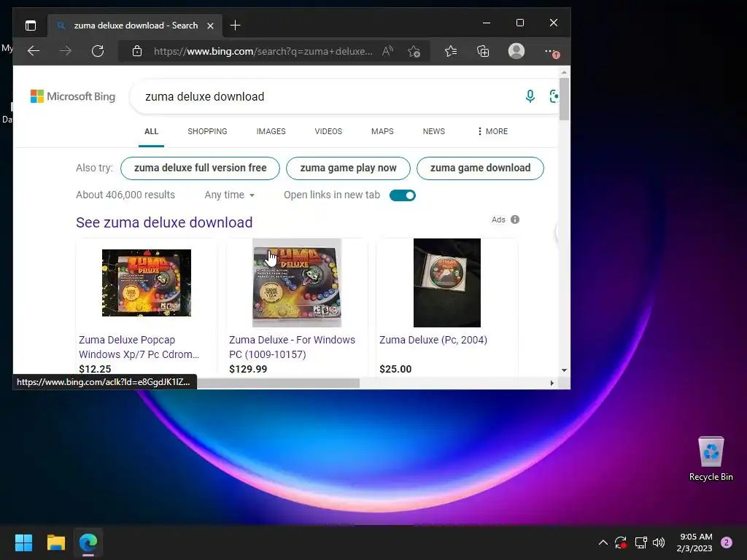This screenshot has height=560, width=747.
Task: Switch to the SHOPPING tab
Action: [x=207, y=131]
